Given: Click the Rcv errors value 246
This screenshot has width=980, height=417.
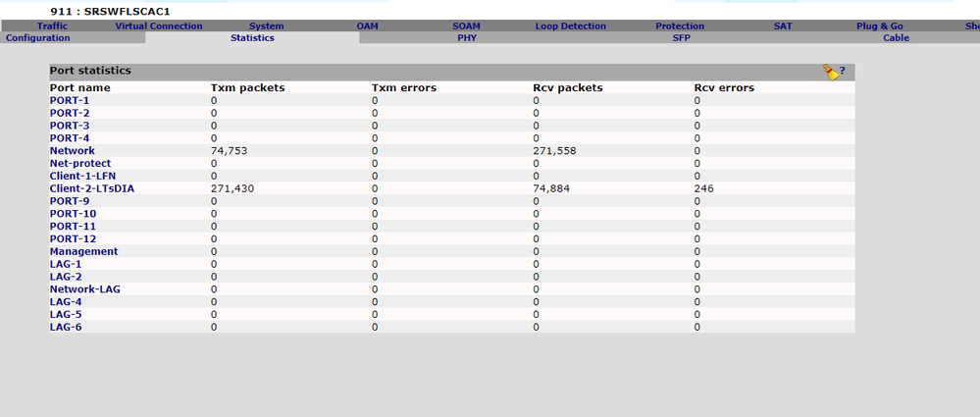Looking at the screenshot, I should click(x=703, y=188).
